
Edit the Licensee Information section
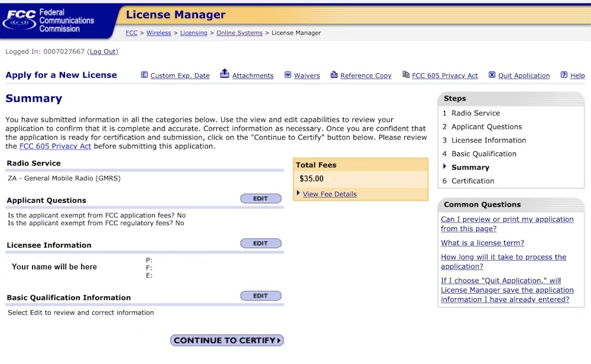coord(261,243)
